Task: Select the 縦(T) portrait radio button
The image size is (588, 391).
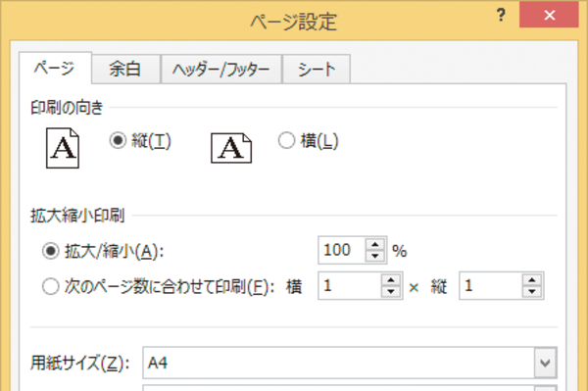Action: [118, 141]
